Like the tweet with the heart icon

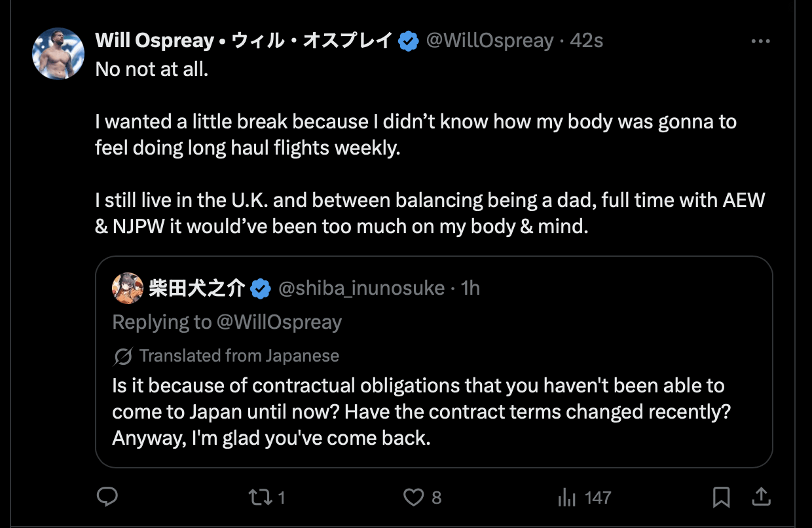413,498
